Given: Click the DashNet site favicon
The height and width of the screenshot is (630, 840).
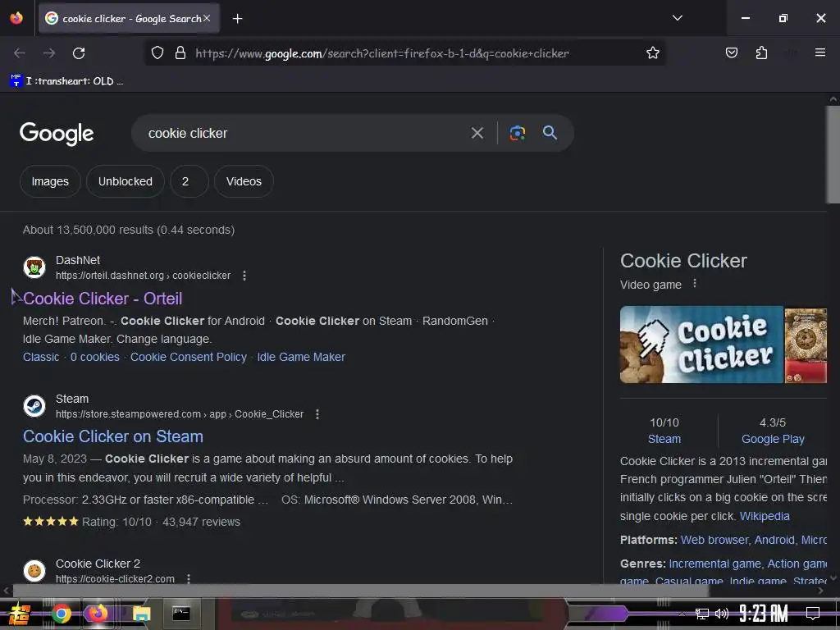Looking at the screenshot, I should pyautogui.click(x=34, y=267).
